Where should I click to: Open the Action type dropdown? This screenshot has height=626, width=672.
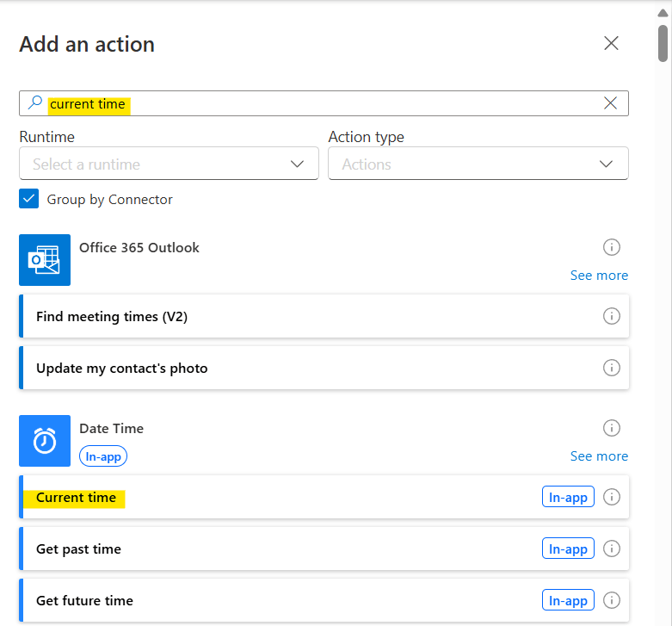tap(478, 164)
